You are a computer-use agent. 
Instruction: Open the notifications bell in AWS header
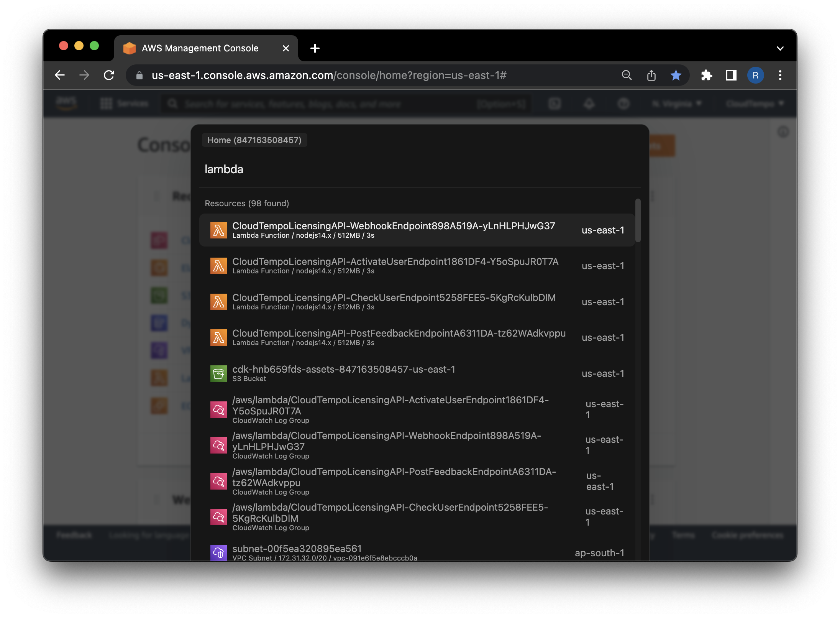(589, 104)
